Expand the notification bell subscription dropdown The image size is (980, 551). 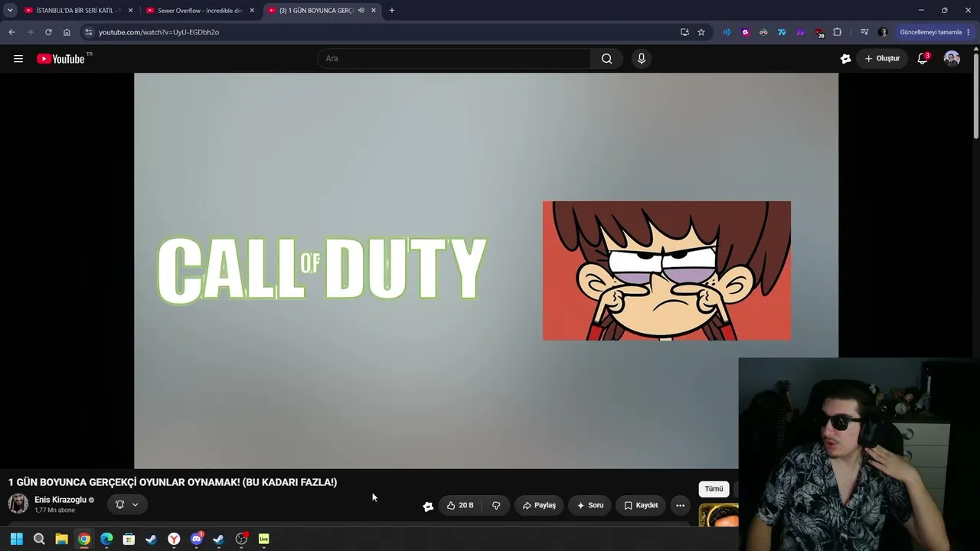point(127,504)
